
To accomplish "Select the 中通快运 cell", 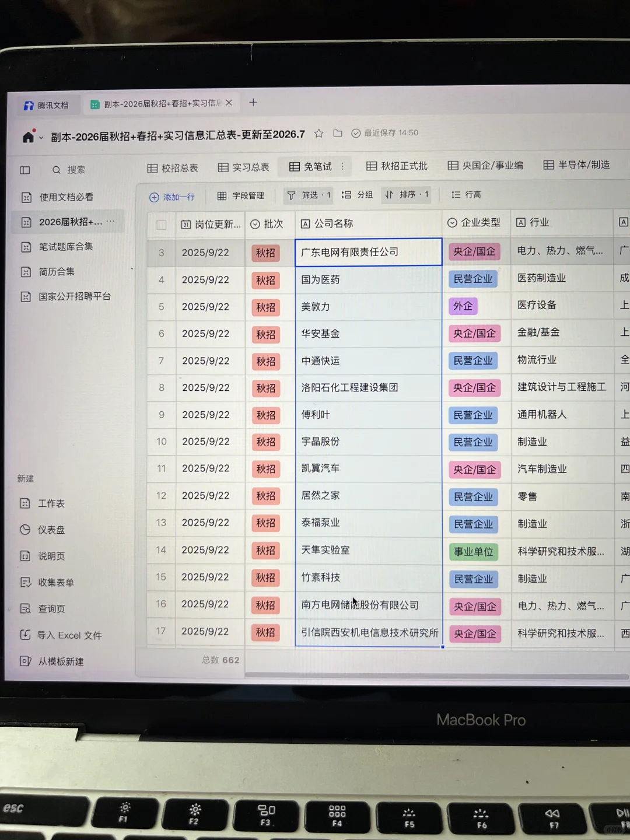I will (369, 361).
